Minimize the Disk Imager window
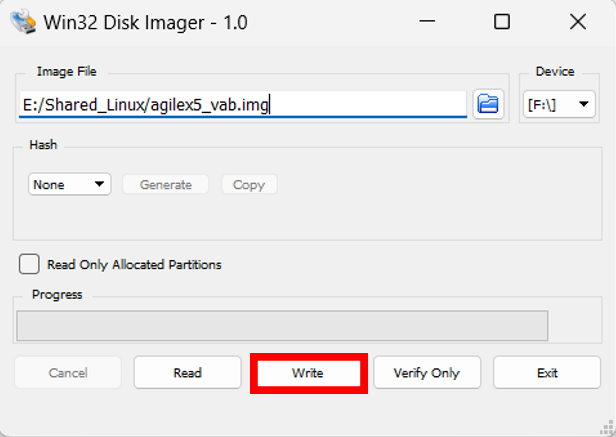Image resolution: width=616 pixels, height=437 pixels. [x=428, y=21]
